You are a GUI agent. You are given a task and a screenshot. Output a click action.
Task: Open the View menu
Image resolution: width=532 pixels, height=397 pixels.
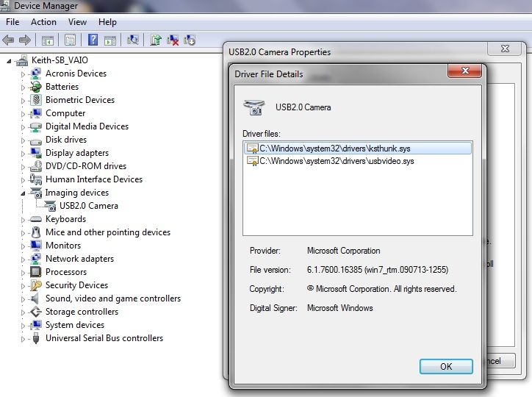point(77,22)
